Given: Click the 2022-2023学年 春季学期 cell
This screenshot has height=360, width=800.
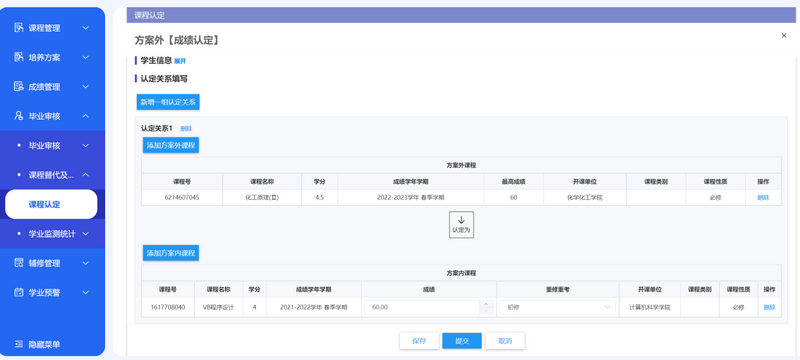Looking at the screenshot, I should click(x=411, y=197).
